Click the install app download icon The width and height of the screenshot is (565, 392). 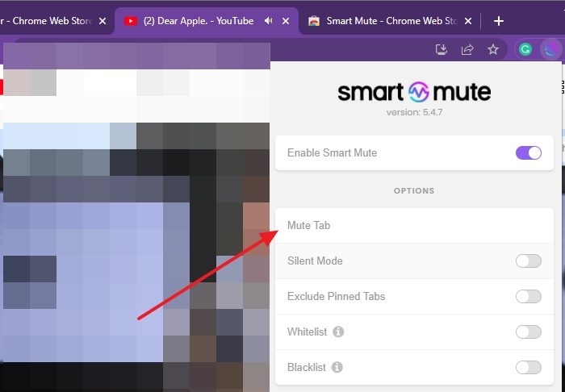442,49
